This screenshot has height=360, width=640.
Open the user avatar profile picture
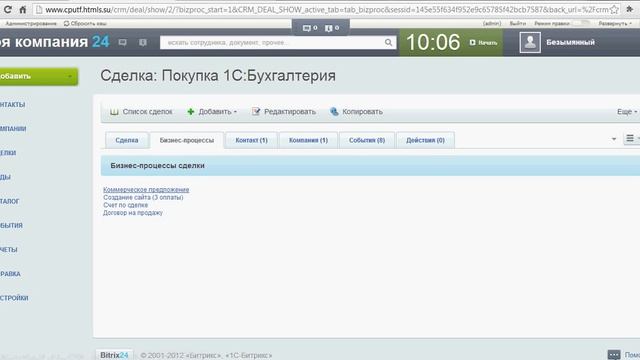click(530, 42)
